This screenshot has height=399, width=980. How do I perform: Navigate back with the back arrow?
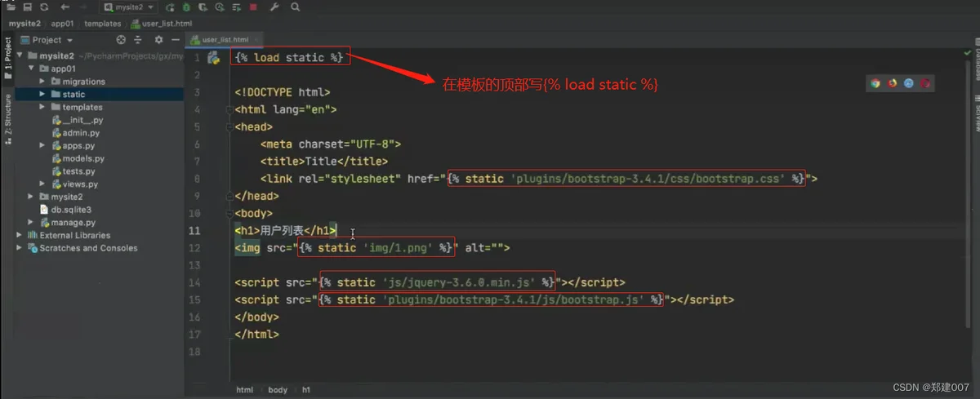click(x=65, y=7)
